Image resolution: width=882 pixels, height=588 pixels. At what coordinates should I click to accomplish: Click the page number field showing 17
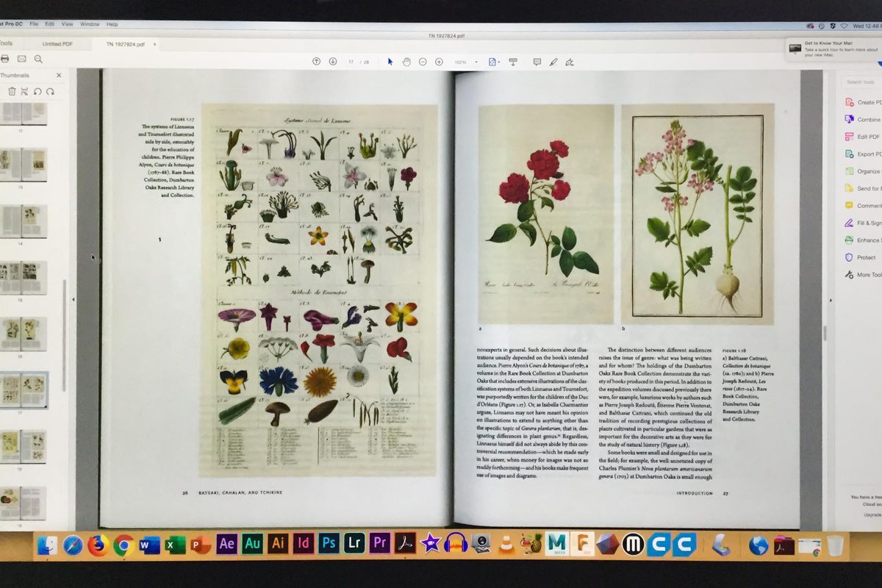(351, 62)
